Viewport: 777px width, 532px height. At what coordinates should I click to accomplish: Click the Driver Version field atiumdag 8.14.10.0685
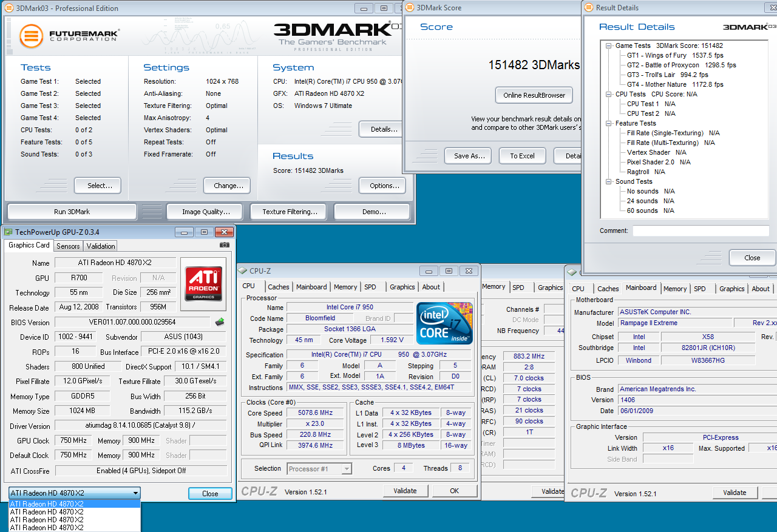(x=141, y=426)
